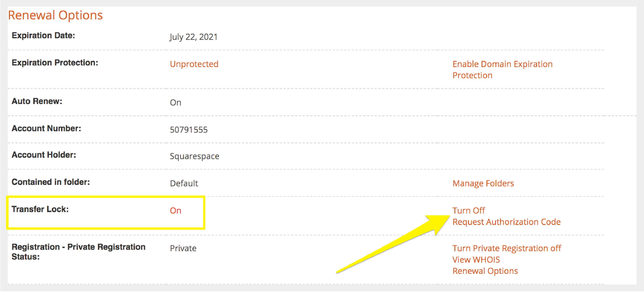This screenshot has height=292, width=644.
Task: Click the Contained in folder label
Action: [x=50, y=182]
